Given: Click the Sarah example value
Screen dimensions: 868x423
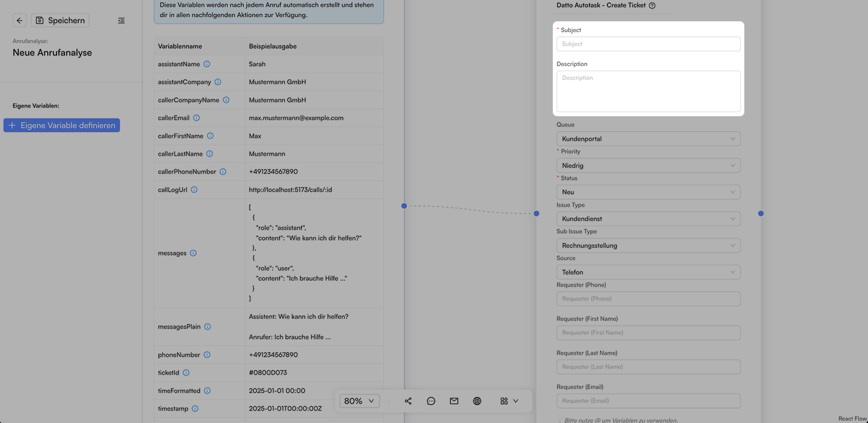Looking at the screenshot, I should click(257, 64).
